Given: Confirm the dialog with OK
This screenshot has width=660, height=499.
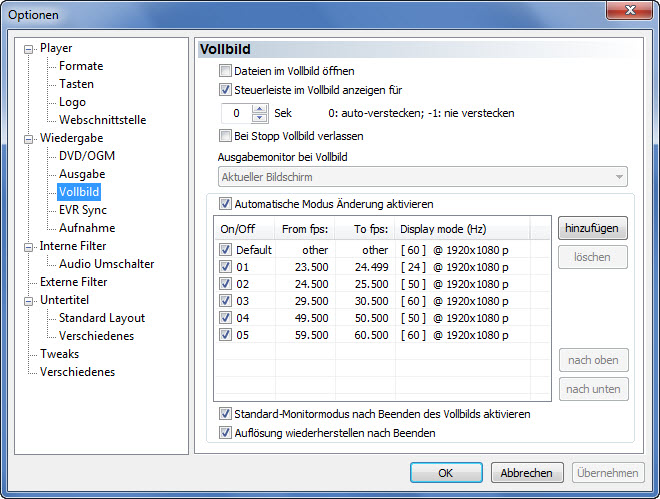Looking at the screenshot, I should click(x=446, y=473).
